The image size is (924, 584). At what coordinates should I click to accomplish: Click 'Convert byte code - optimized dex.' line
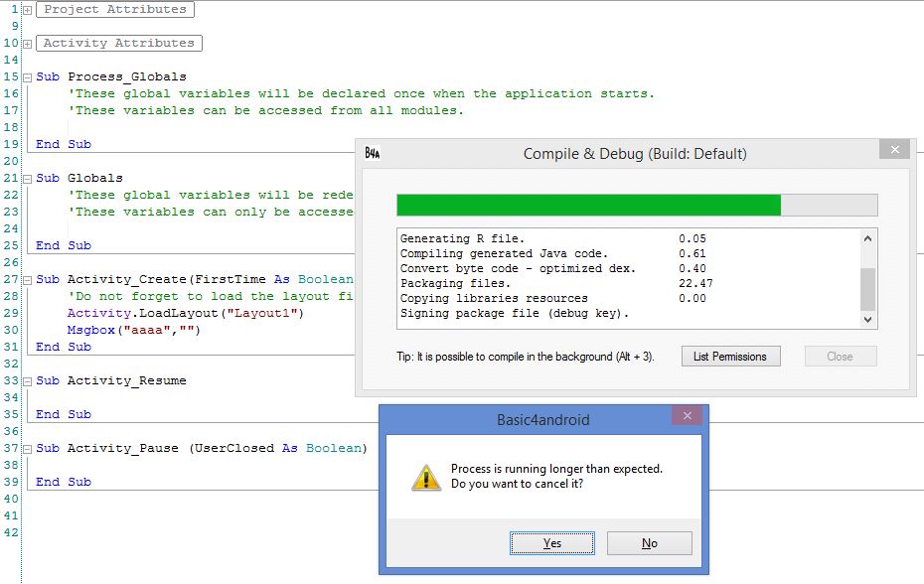point(518,268)
